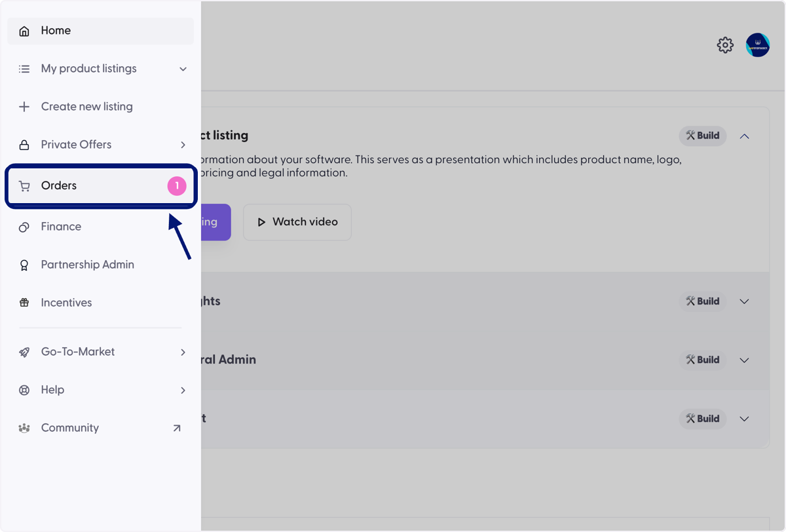Select Create new listing
Image resolution: width=786 pixels, height=532 pixels.
100,107
